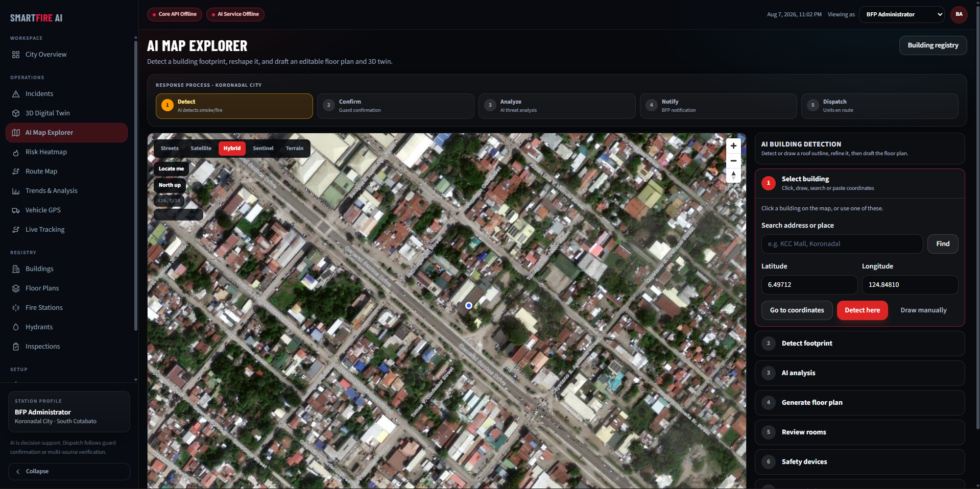Select the Confirm response step
The image size is (980, 489).
click(x=396, y=106)
